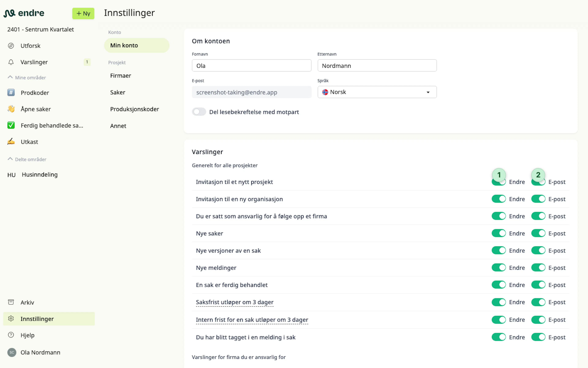Turn off E-post notifications for Nye saker
Screen dimensions: 588x368
(x=538, y=233)
